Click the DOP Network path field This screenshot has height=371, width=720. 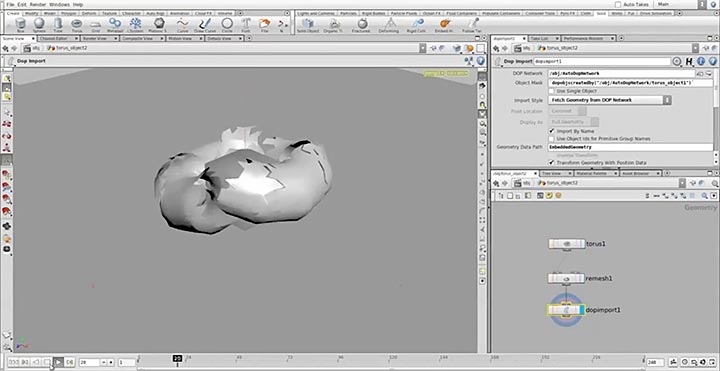pyautogui.click(x=621, y=73)
